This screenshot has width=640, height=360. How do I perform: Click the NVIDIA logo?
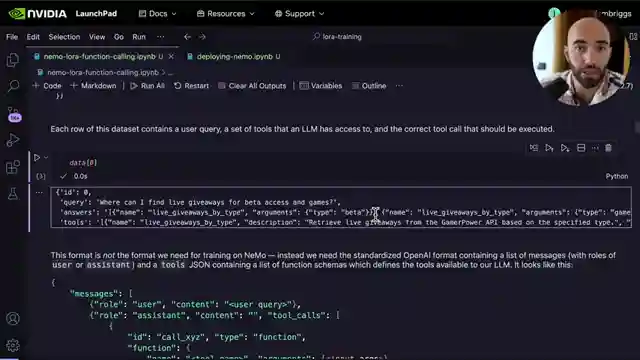pos(38,13)
